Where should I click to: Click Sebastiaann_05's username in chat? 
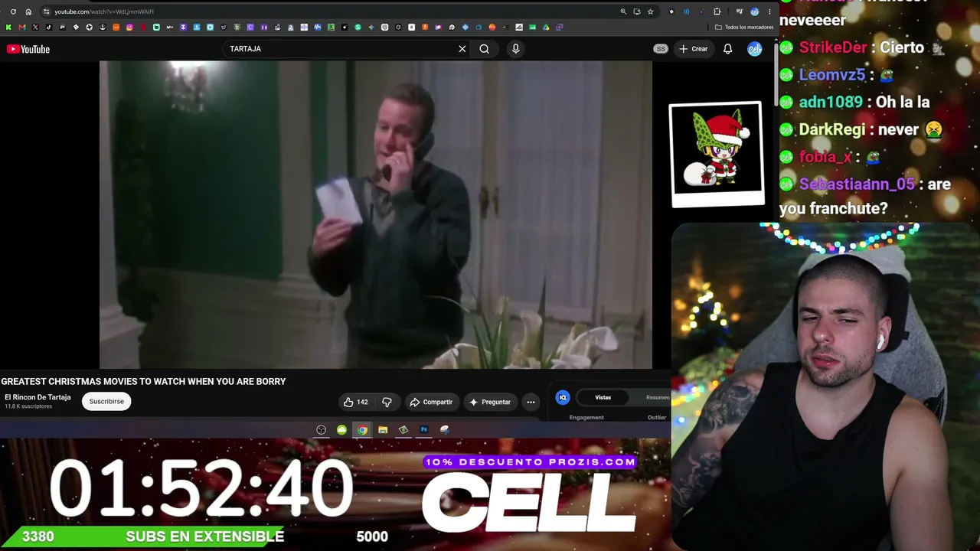pos(857,184)
